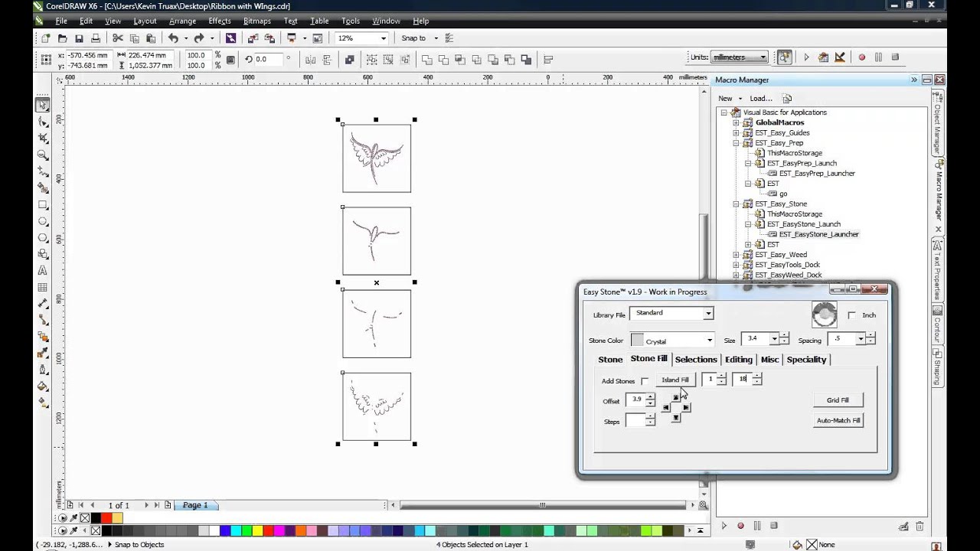Open the Library File dropdown
Viewport: 980px width, 551px height.
click(x=708, y=314)
